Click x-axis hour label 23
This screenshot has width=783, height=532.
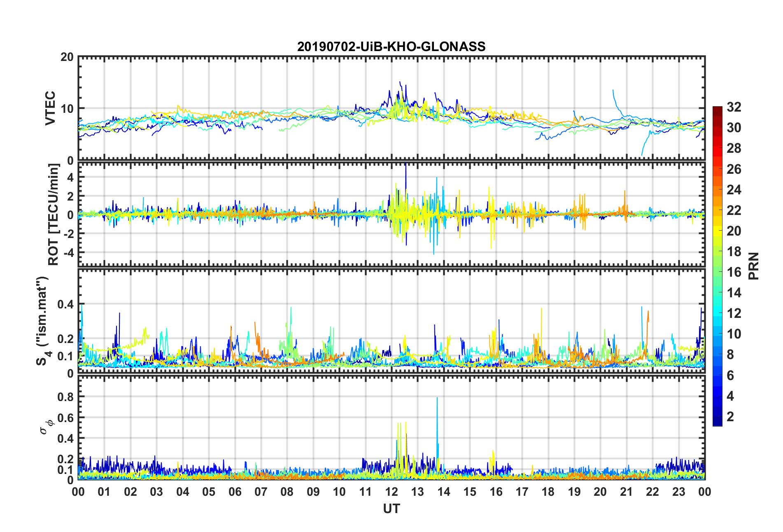[x=678, y=492]
